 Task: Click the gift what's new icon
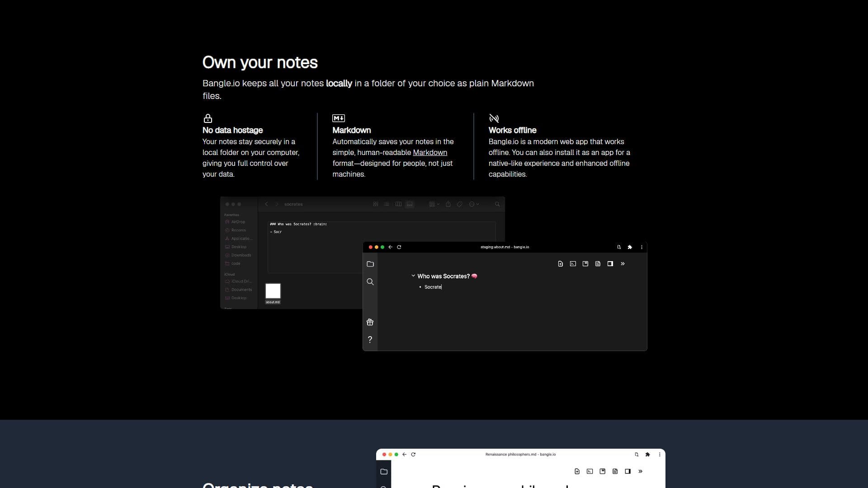coord(370,322)
